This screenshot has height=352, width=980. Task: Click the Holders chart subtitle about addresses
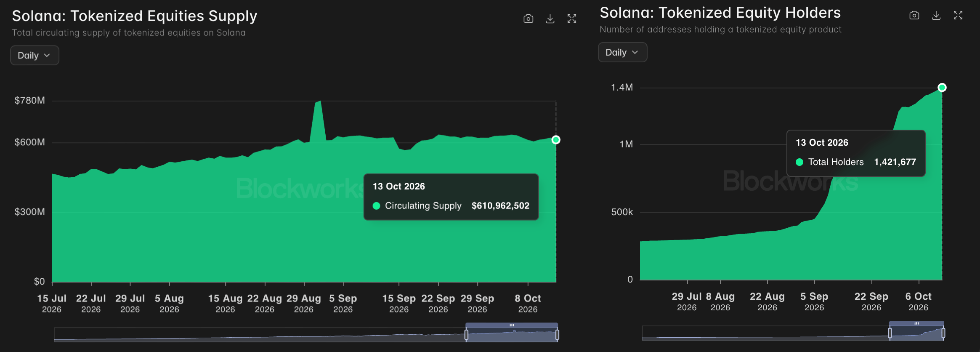(x=721, y=30)
